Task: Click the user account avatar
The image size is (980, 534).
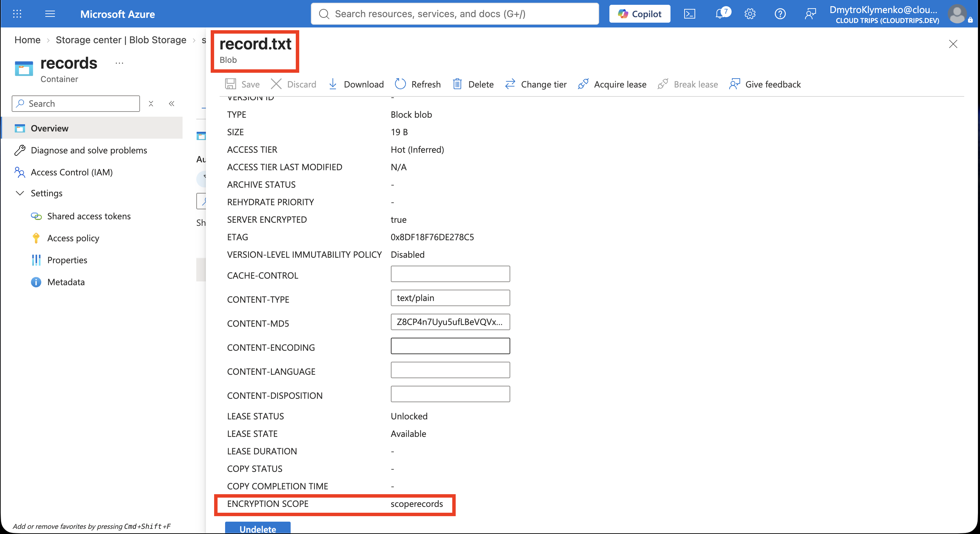Action: point(957,14)
